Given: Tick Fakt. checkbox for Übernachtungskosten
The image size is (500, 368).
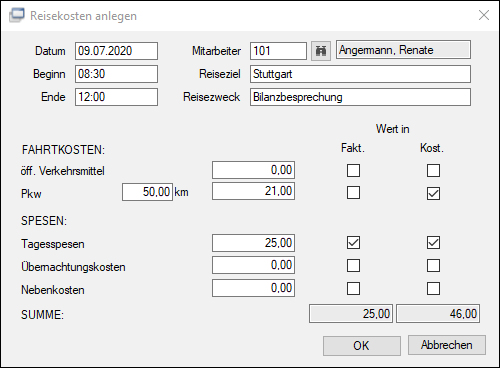Looking at the screenshot, I should (353, 266).
